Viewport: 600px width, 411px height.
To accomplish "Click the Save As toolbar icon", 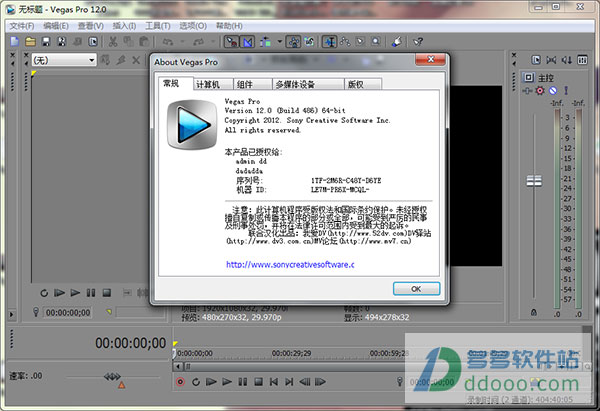I will [62, 41].
